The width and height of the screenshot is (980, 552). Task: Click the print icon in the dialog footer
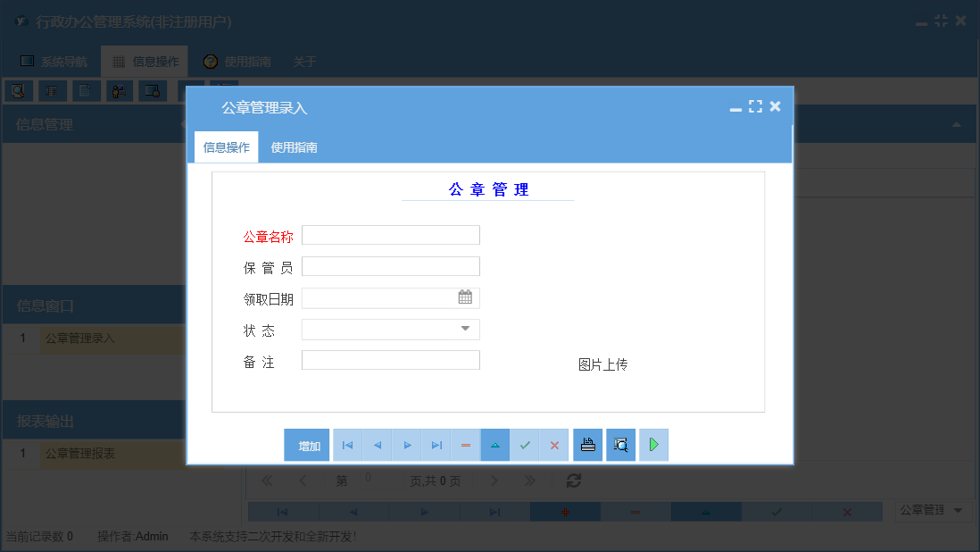pyautogui.click(x=587, y=444)
